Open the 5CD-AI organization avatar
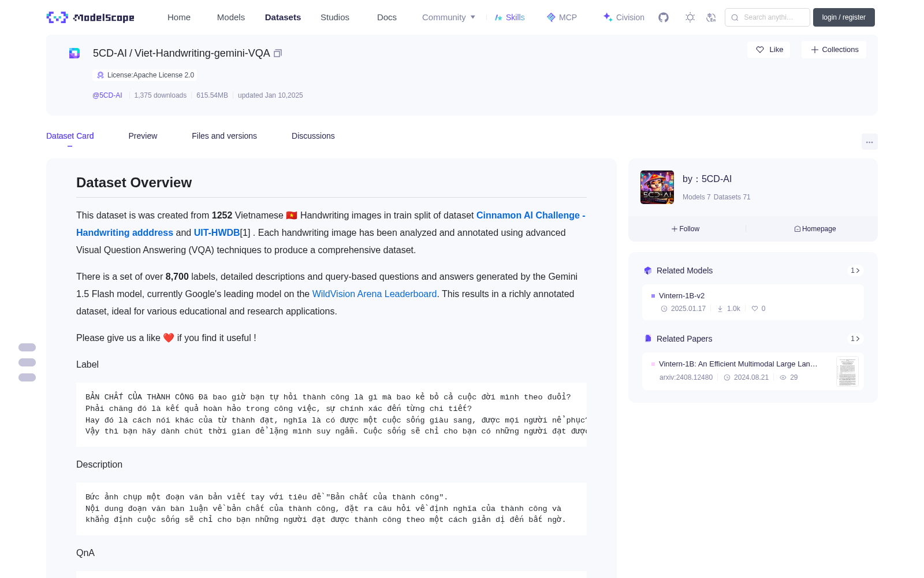The height and width of the screenshot is (578, 924). click(657, 187)
